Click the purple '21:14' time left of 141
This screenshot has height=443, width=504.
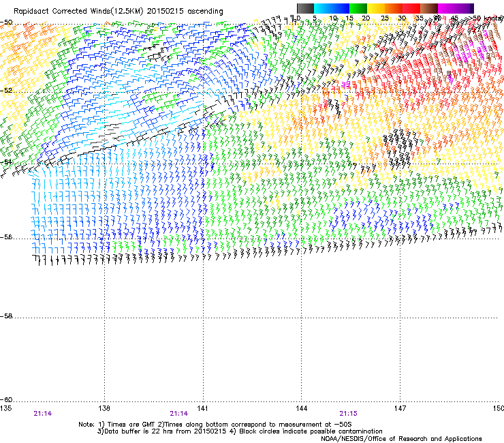point(178,414)
